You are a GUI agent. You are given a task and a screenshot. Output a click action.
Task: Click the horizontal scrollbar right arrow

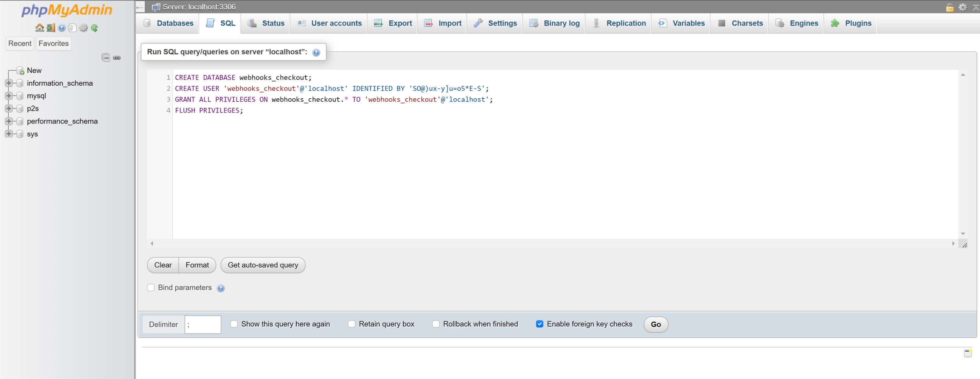point(953,244)
